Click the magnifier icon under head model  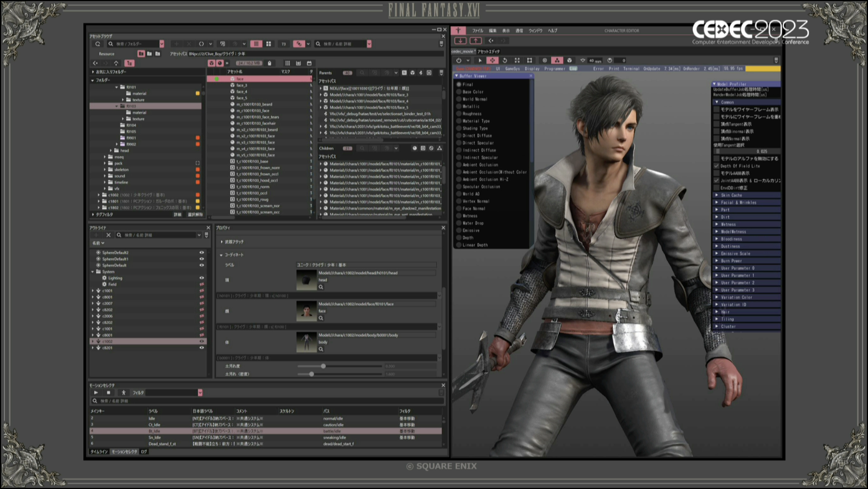click(321, 287)
